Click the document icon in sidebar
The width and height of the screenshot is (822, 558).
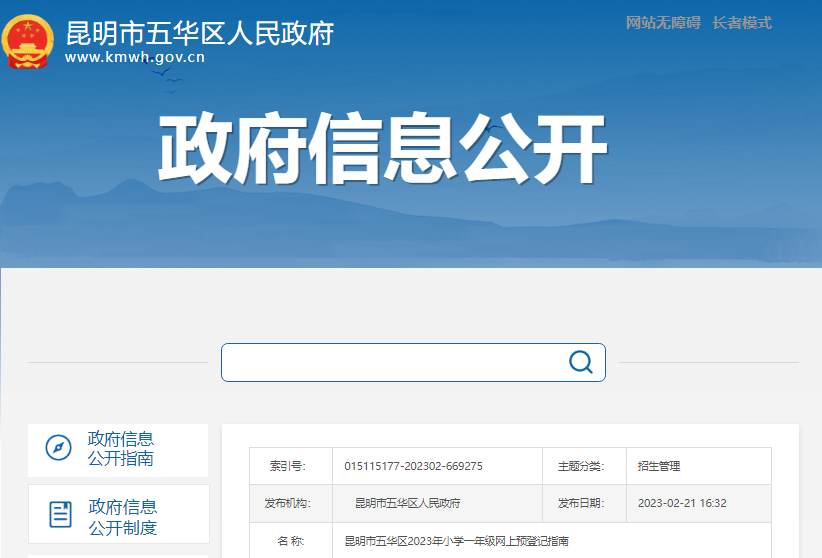[x=61, y=515]
